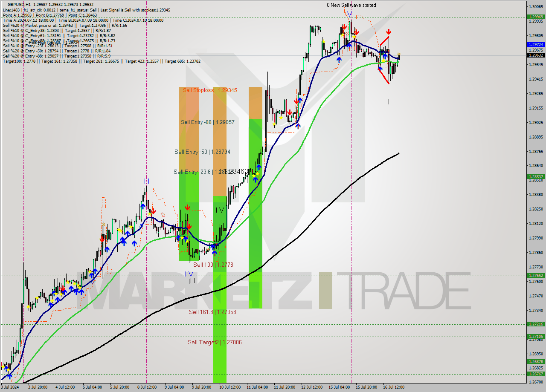Click the '11 Jul 04:00' time label
The height and width of the screenshot is (392, 546).
click(257, 387)
